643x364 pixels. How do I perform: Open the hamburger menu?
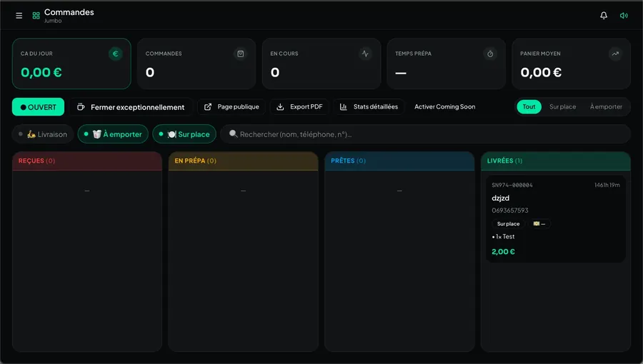point(19,16)
